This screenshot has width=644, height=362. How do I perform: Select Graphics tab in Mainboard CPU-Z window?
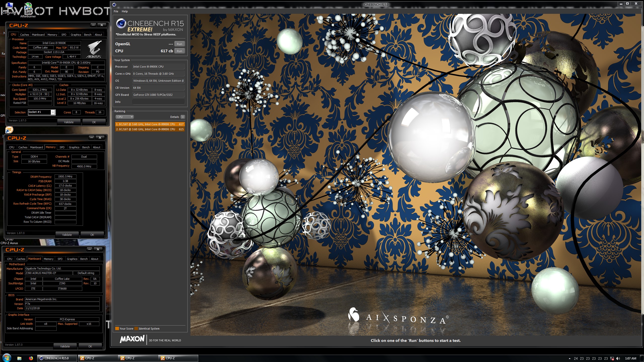(x=72, y=259)
